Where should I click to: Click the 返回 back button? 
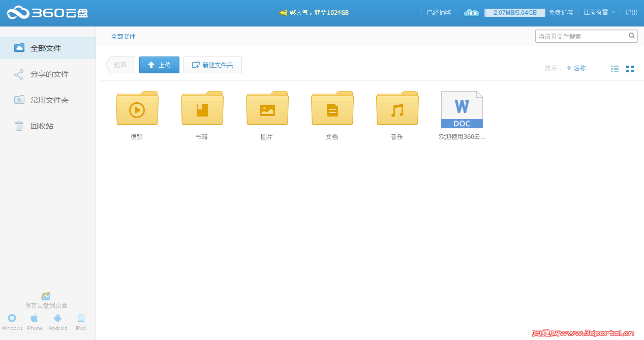coord(120,65)
